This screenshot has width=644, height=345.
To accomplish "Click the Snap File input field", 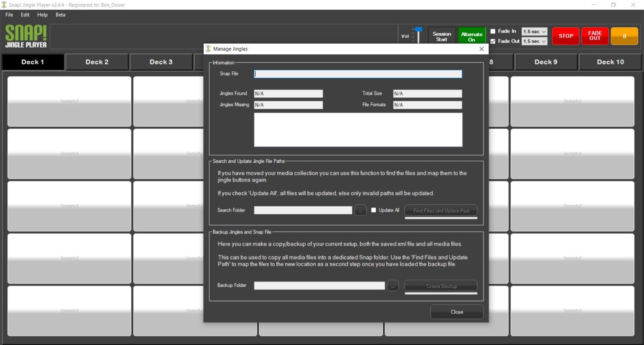I will (x=358, y=74).
